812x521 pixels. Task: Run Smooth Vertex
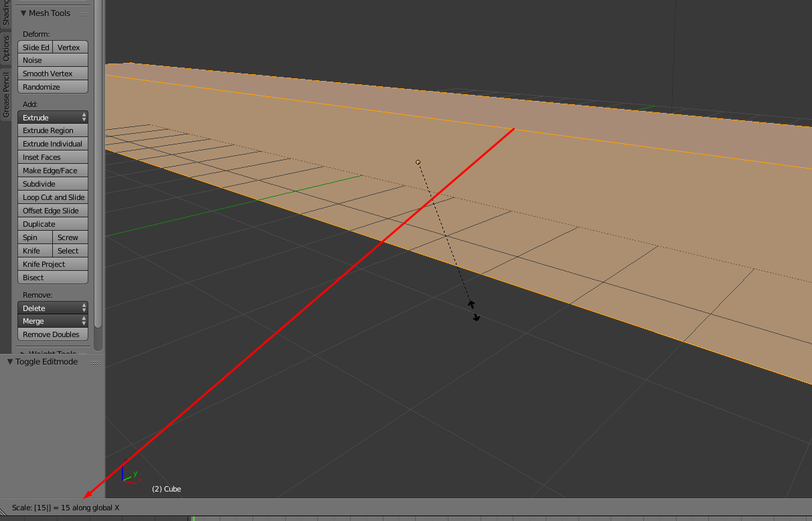click(x=53, y=74)
